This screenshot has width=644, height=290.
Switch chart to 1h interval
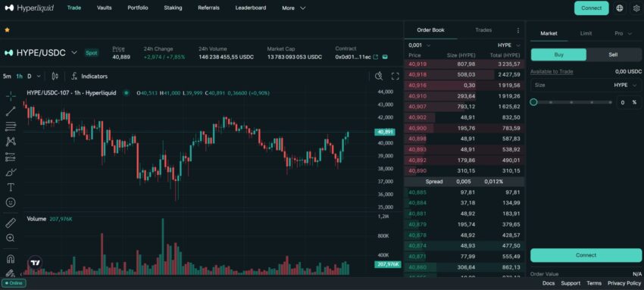(19, 76)
